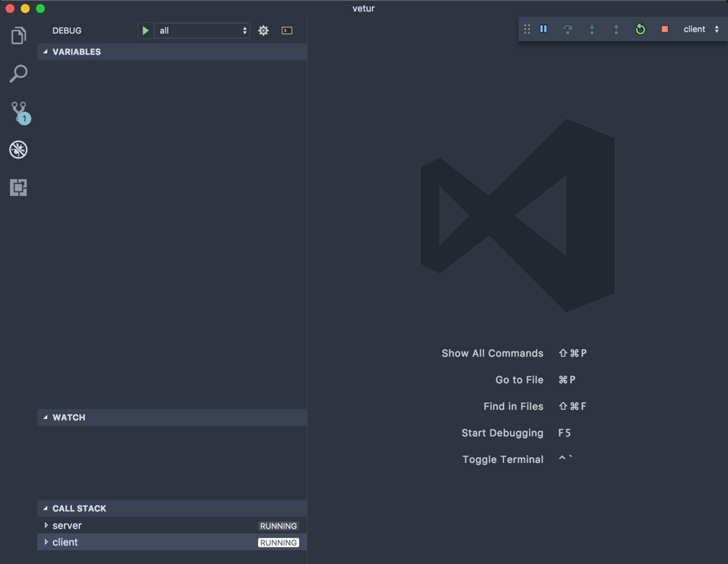Open the Debug Console icon
This screenshot has height=564, width=728.
tap(287, 30)
